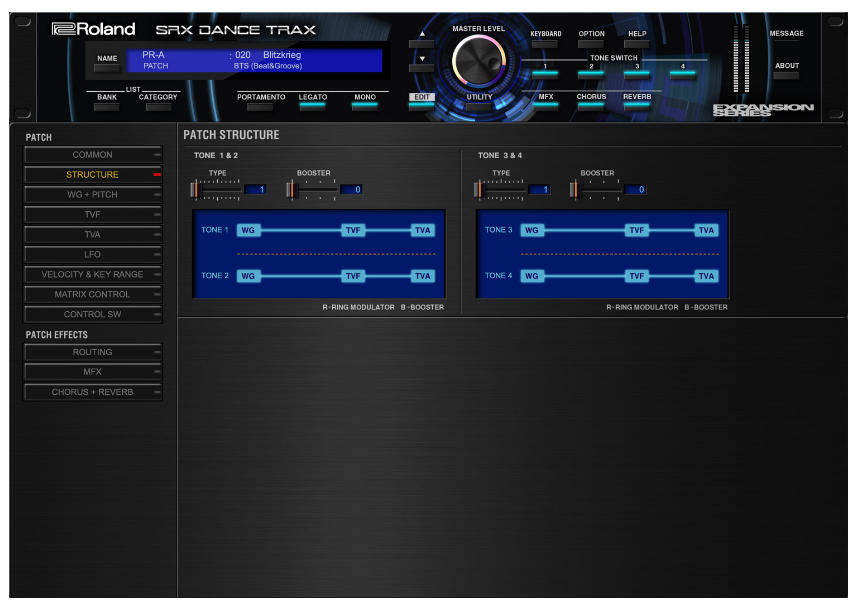Open the ABOUT screen
Screen dimensions: 858x610
coord(786,75)
